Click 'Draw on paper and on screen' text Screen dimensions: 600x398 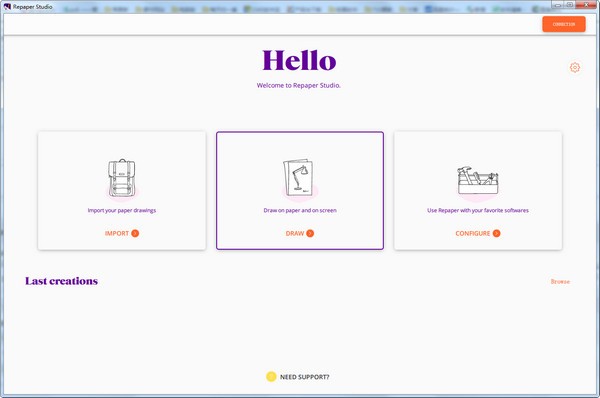(x=300, y=210)
